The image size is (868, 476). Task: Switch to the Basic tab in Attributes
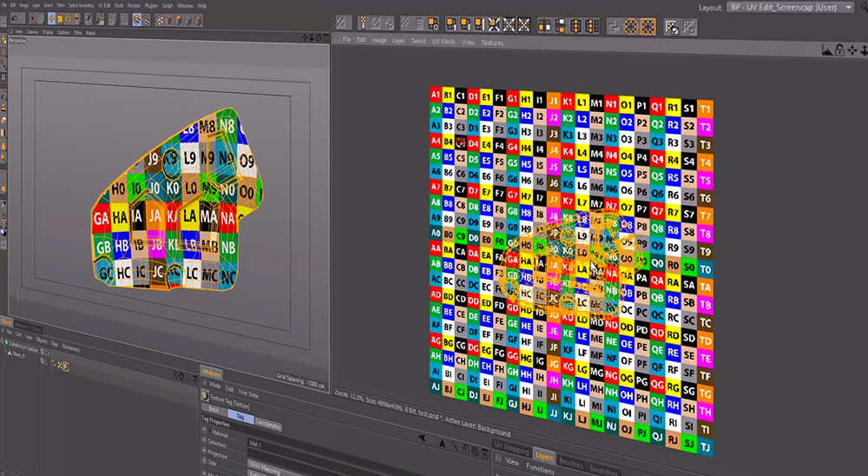coord(214,410)
